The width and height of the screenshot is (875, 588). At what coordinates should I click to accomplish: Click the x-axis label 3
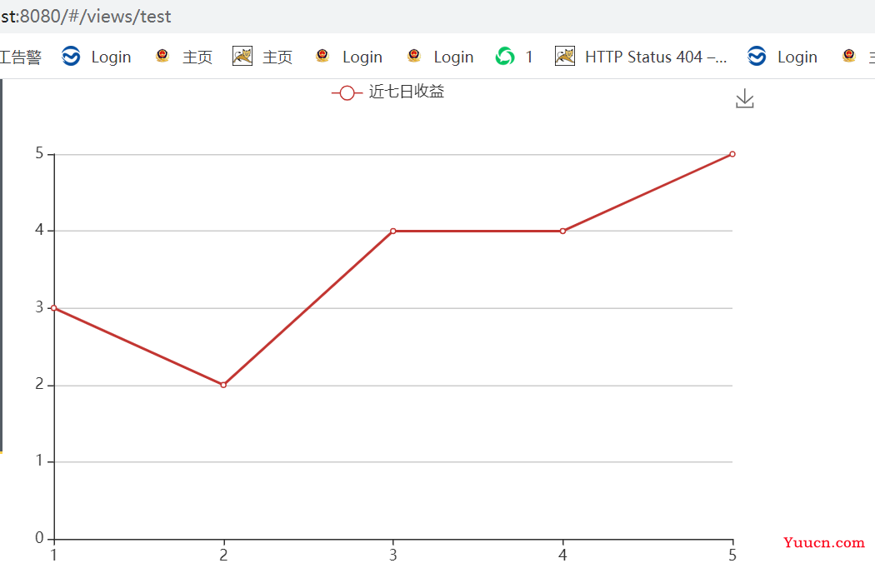click(x=392, y=555)
